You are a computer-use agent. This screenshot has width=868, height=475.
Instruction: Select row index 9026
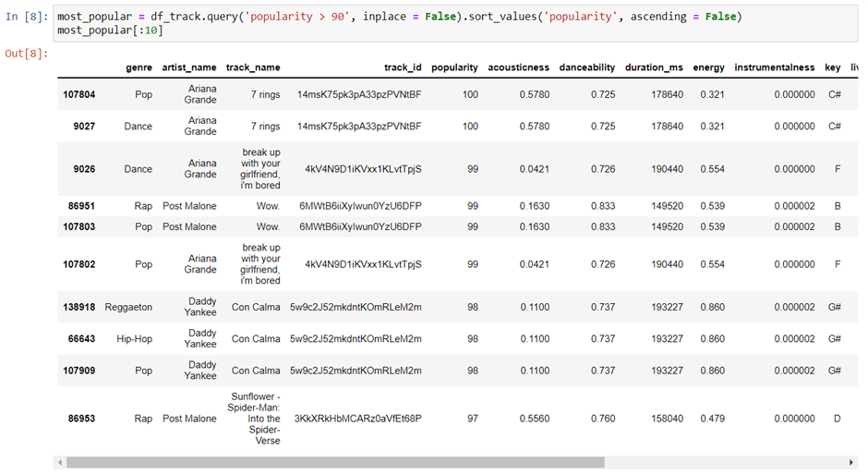click(84, 169)
